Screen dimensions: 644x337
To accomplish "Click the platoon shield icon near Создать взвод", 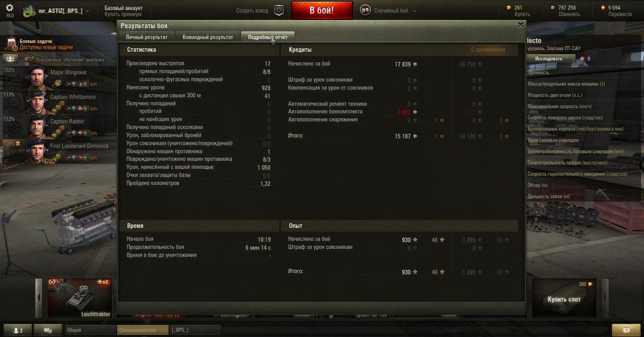I will click(279, 10).
